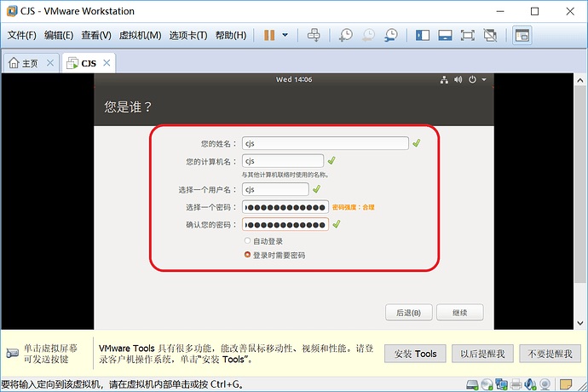The image size is (588, 392).
Task: Click the 安装 Tools button
Action: [x=415, y=354]
